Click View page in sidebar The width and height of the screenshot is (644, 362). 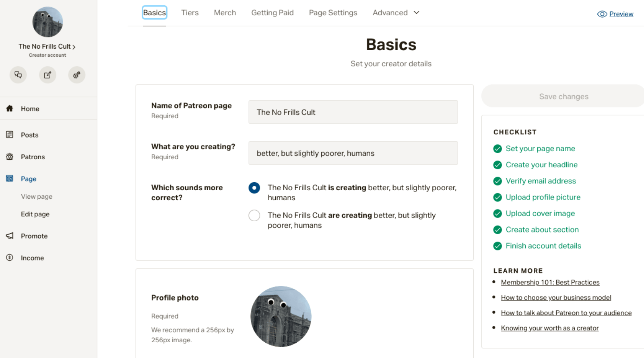(37, 197)
